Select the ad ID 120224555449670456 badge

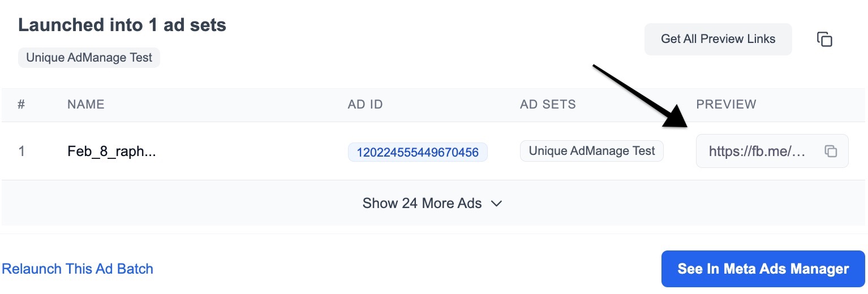[x=418, y=152]
